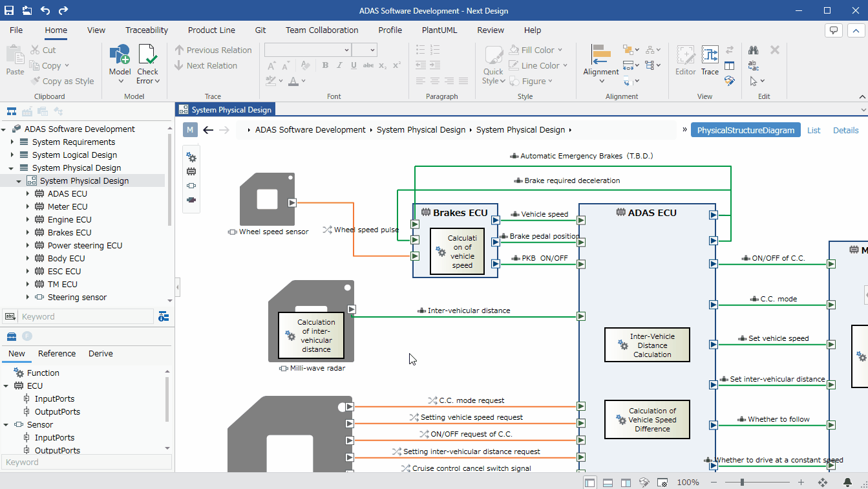This screenshot has width=868, height=489.
Task: Open the Product Line tab
Action: (211, 30)
